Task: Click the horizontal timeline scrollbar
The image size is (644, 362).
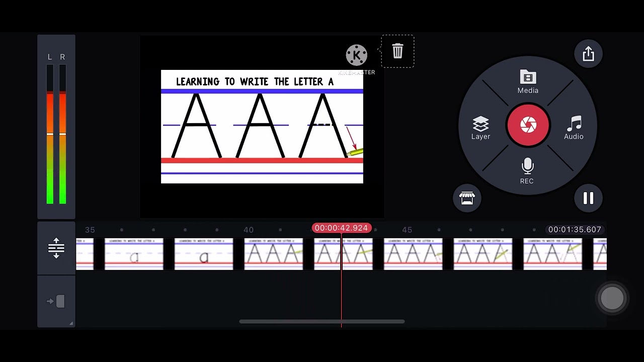Action: tap(322, 322)
